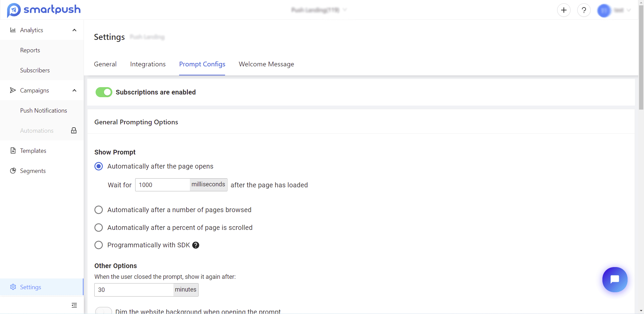
Task: Click the Settings gear icon in sidebar
Action: click(x=13, y=287)
